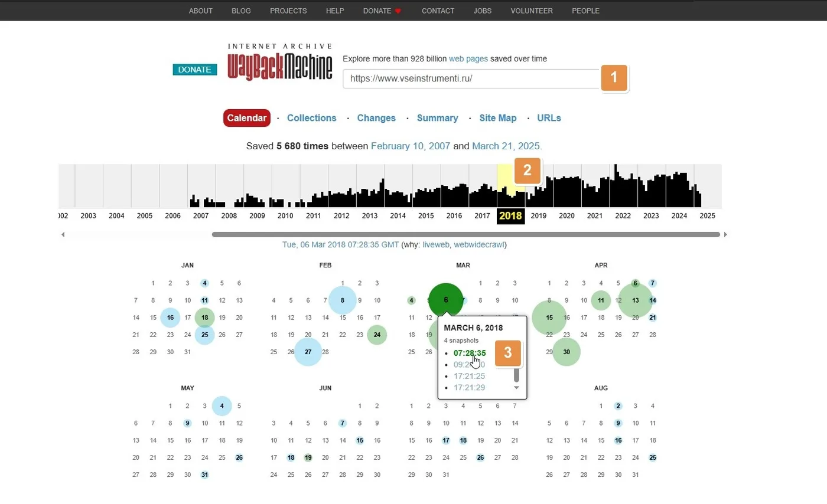Image resolution: width=827 pixels, height=504 pixels.
Task: Select the April 13 capture day
Action: (x=636, y=300)
